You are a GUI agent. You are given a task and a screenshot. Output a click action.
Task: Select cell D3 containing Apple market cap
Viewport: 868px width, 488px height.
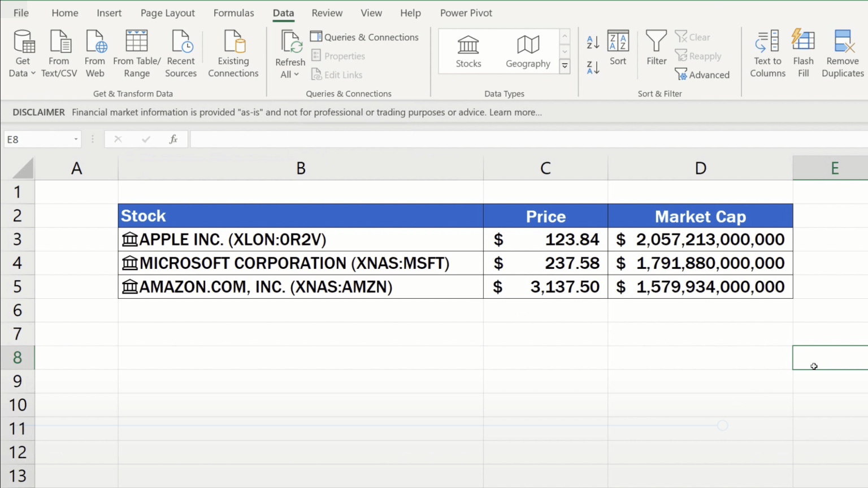tap(701, 239)
